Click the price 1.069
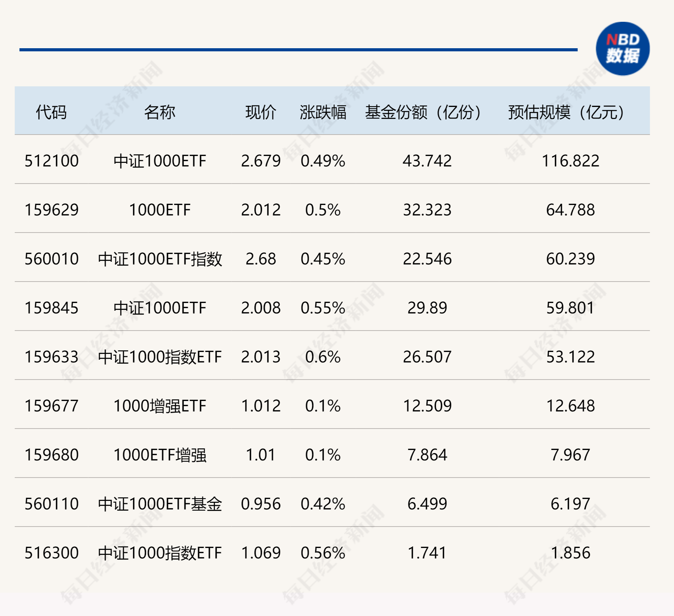 261,553
